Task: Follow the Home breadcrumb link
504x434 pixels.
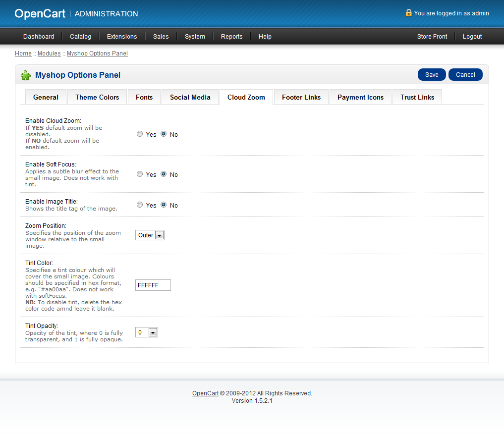Action: coord(23,54)
